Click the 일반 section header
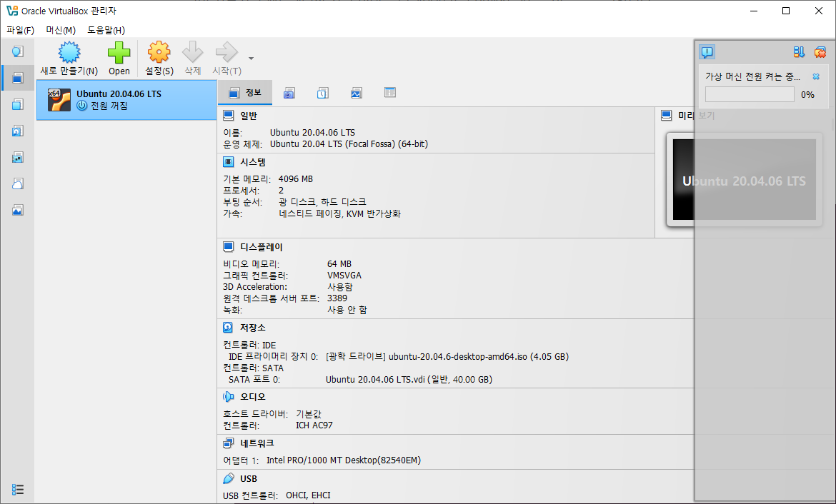The image size is (836, 504). [x=249, y=116]
